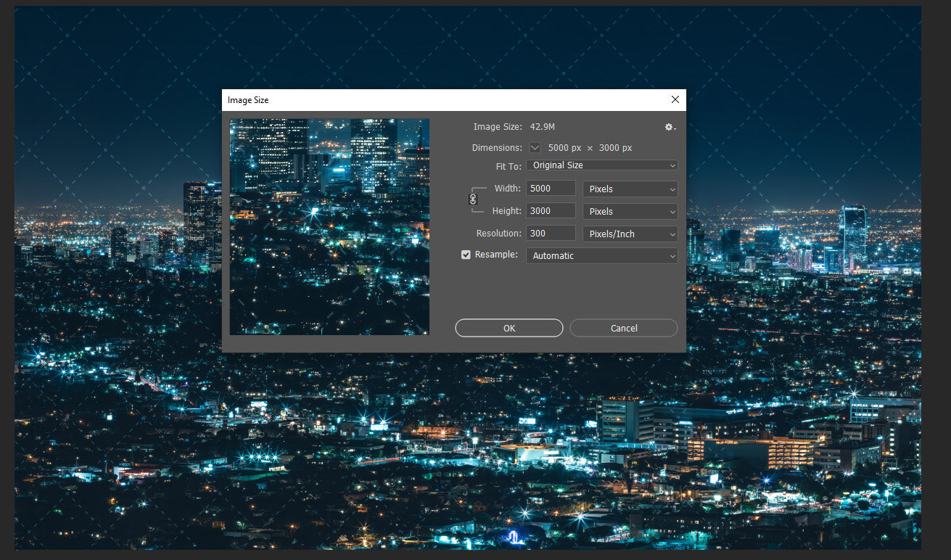Open the Height units Pixels dropdown
This screenshot has width=951, height=560.
[630, 211]
